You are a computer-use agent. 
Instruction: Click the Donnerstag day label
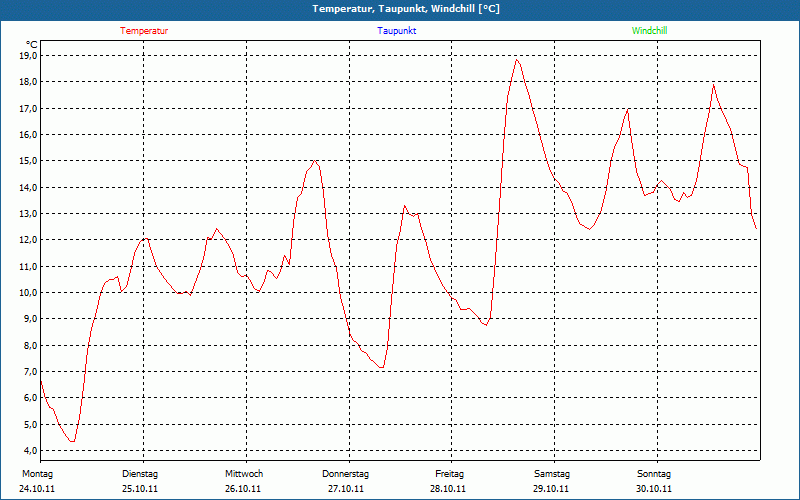point(345,474)
